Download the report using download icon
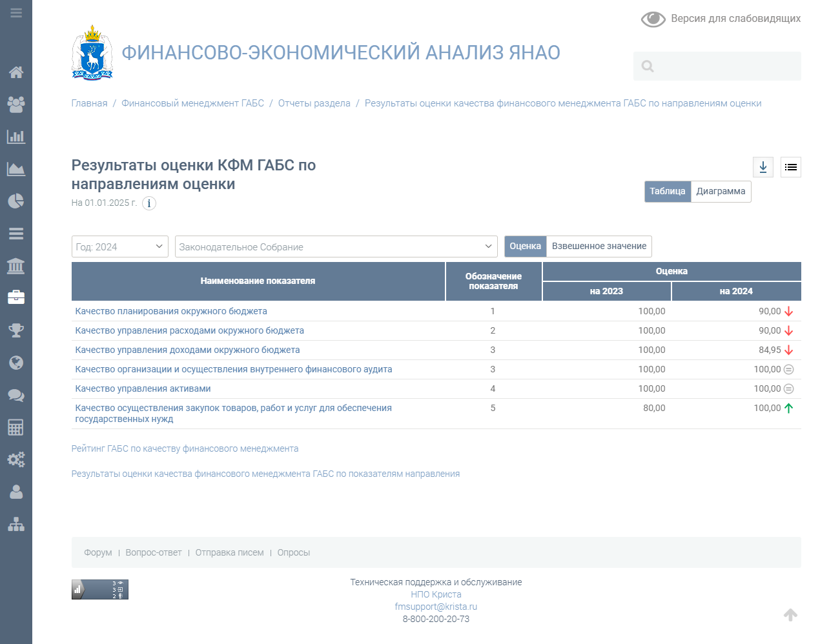Viewport: 840px width, 644px height. 763,167
